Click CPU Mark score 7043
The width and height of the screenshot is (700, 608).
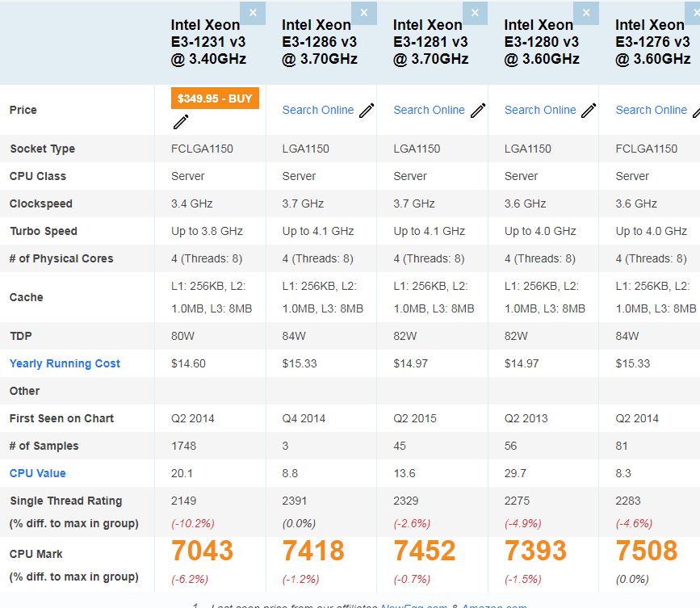pos(202,551)
